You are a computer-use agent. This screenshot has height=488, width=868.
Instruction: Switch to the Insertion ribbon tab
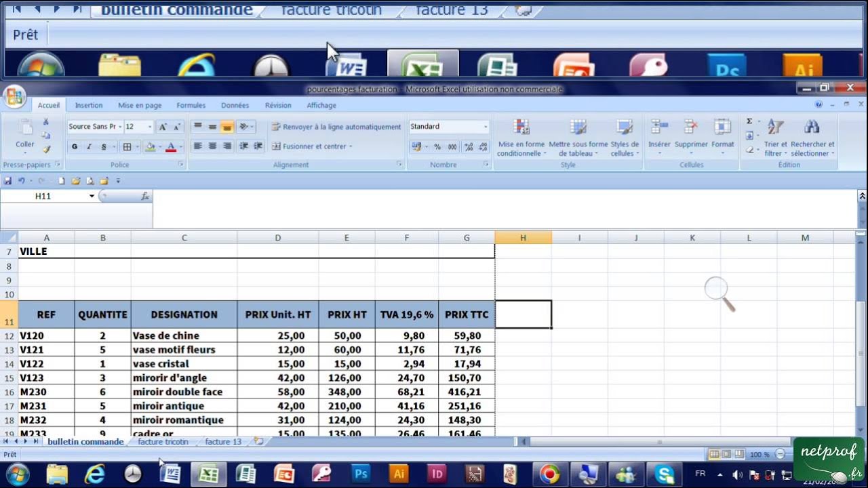(89, 105)
